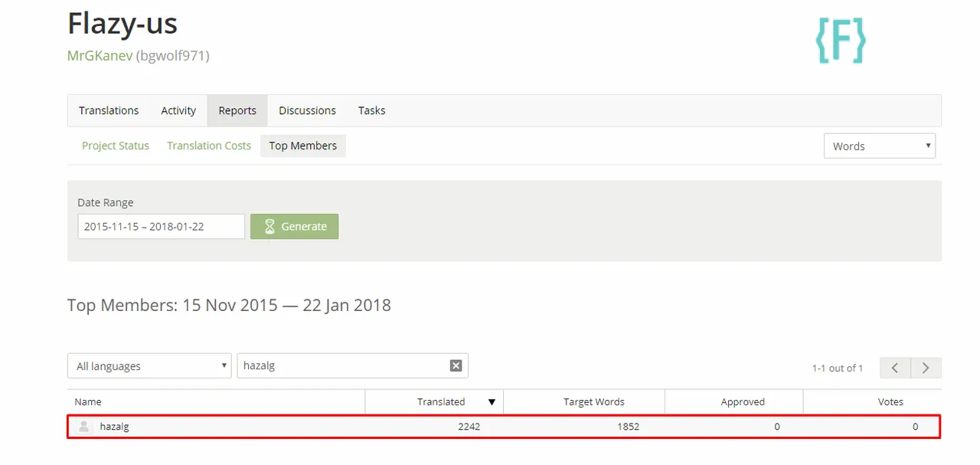Screen dimensions: 980x465
Task: Open the Activity tab
Action: tap(178, 110)
